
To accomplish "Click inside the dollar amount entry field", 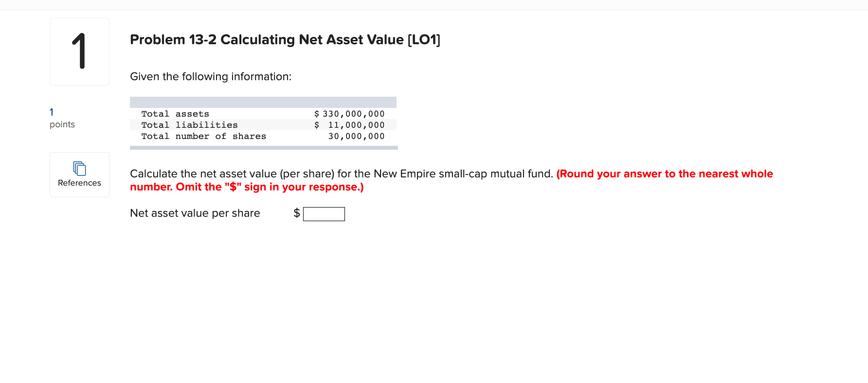I will [x=324, y=214].
